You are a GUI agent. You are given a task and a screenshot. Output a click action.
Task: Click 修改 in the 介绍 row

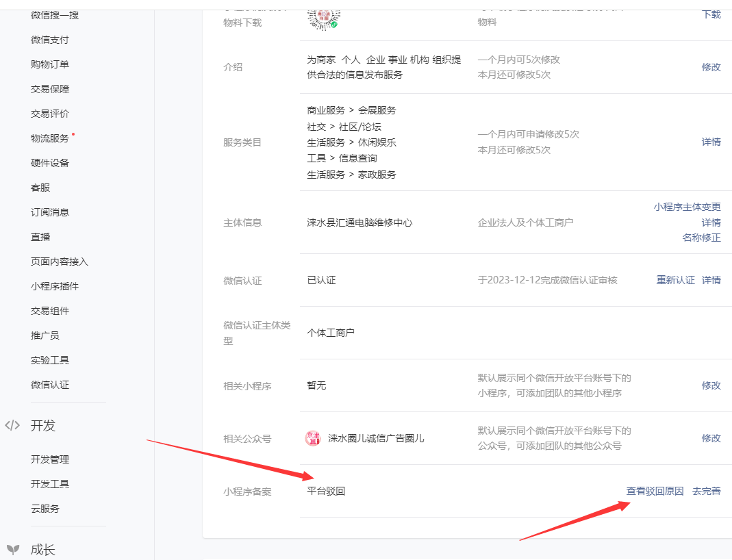[x=711, y=67]
